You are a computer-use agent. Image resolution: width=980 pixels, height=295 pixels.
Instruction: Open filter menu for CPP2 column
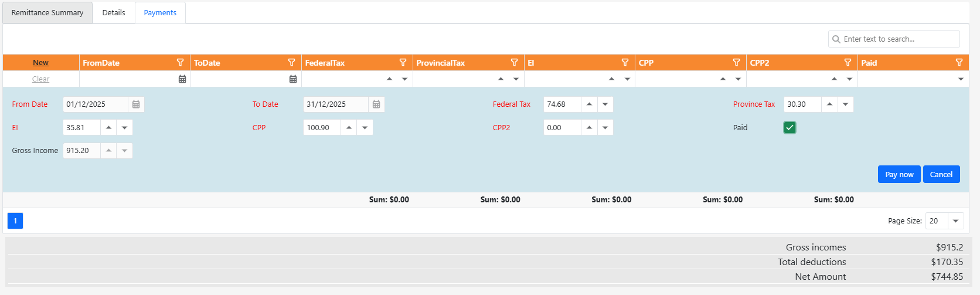point(848,62)
